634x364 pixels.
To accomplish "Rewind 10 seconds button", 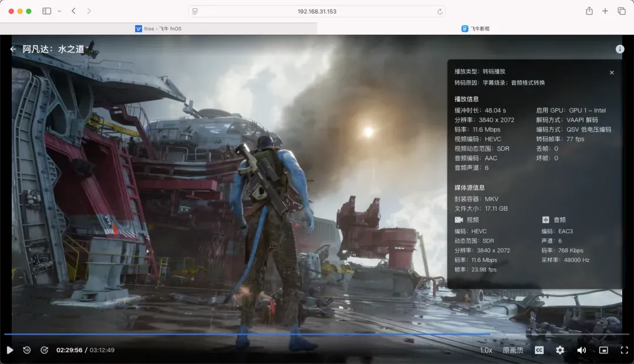I will click(27, 350).
